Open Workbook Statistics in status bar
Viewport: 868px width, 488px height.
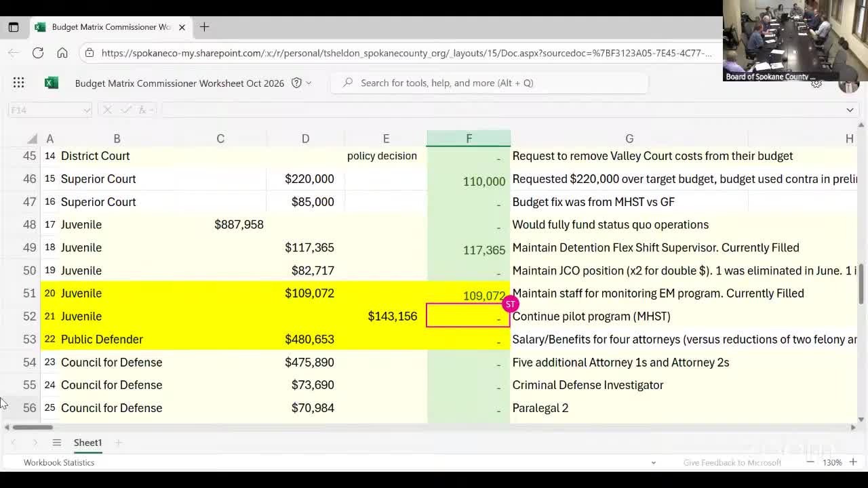59,462
